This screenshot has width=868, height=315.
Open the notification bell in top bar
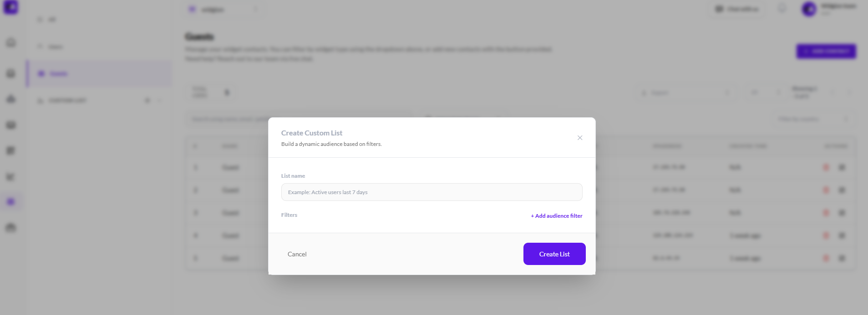[x=782, y=9]
